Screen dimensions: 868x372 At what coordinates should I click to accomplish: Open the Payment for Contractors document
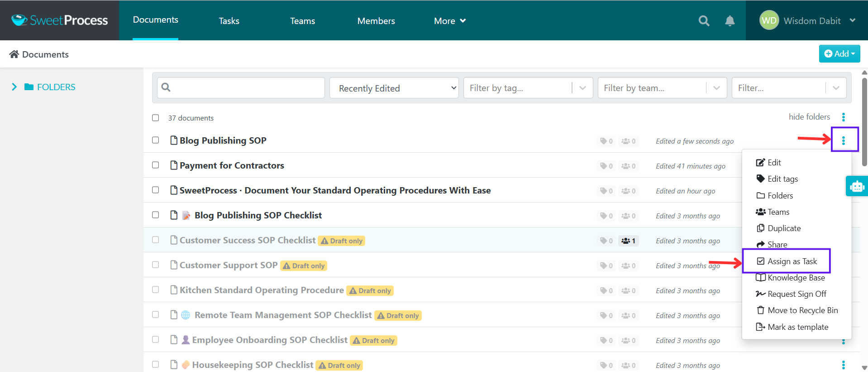point(232,165)
